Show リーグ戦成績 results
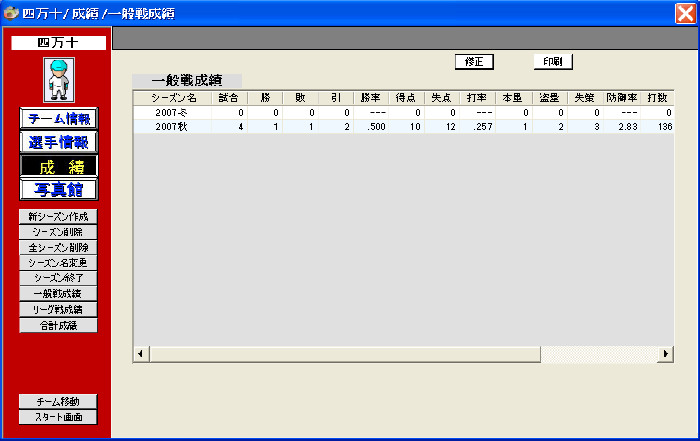The height and width of the screenshot is (441, 700). (58, 309)
